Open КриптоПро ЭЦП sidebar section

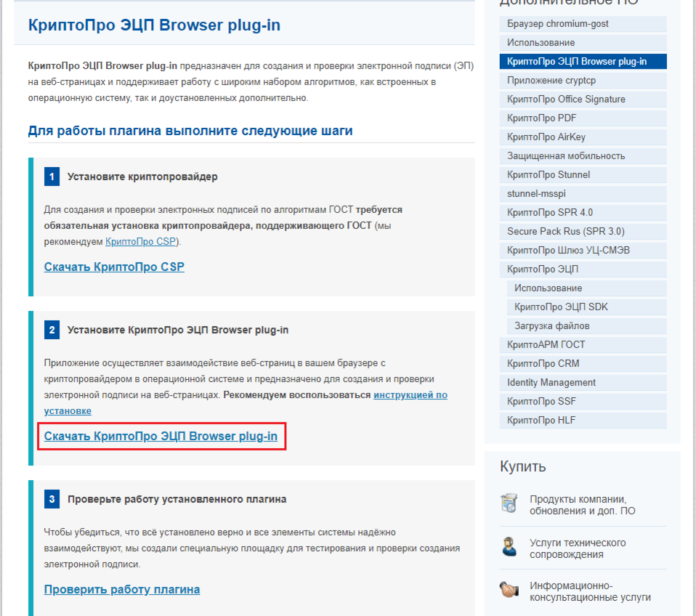583,269
